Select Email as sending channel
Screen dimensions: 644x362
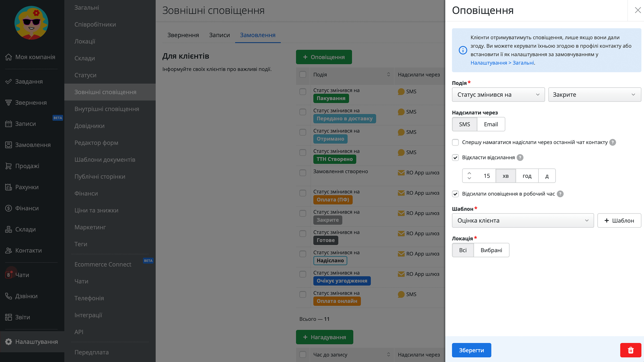point(491,124)
